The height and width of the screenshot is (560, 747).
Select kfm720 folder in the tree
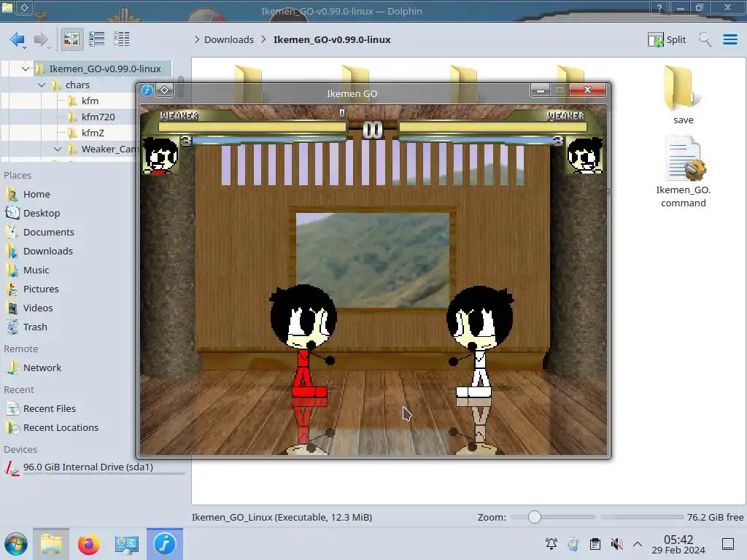98,117
